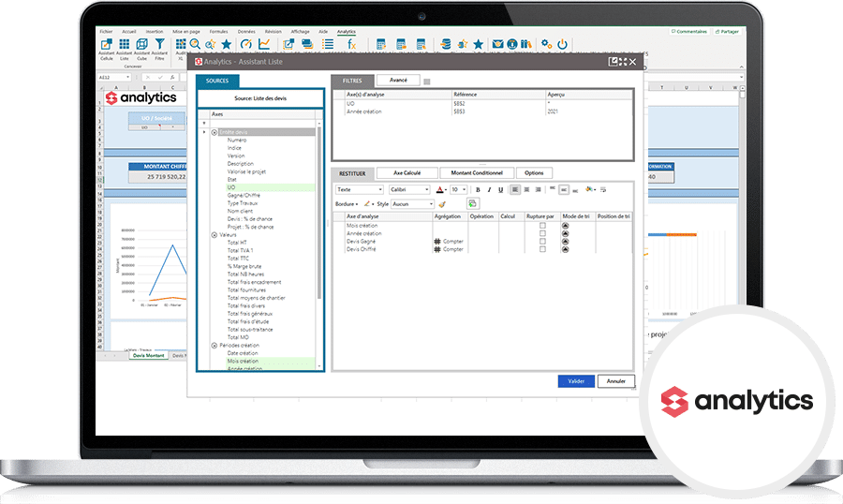The height and width of the screenshot is (504, 843).
Task: Check Rupture par for Année création
Action: [x=542, y=233]
